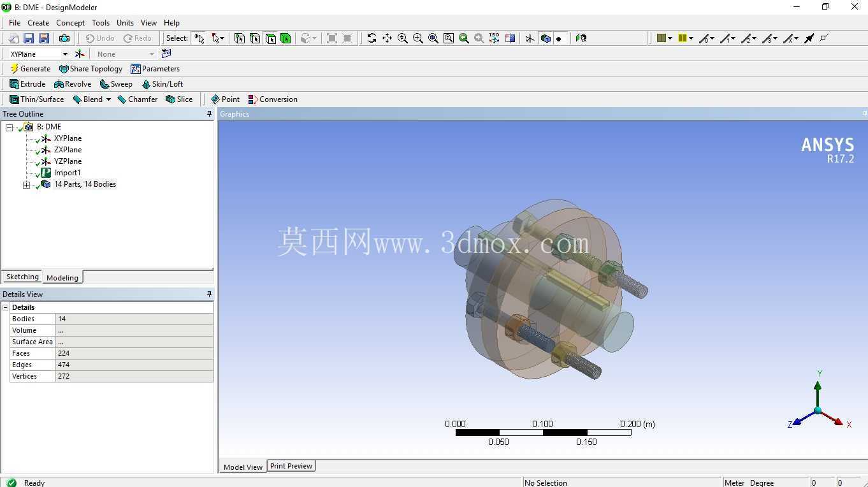Toggle display of edge vertices
Screen dimensions: 868x487
825,38
